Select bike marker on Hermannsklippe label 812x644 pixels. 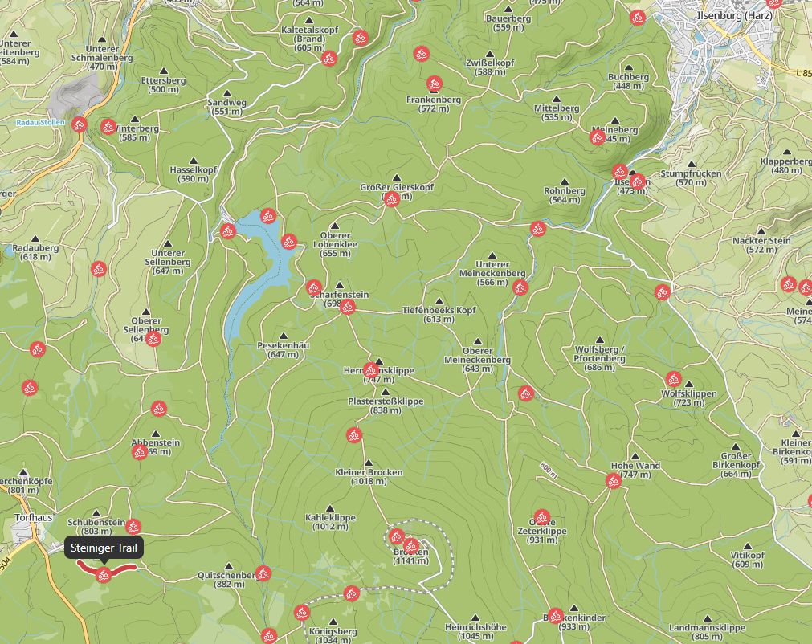tap(371, 370)
